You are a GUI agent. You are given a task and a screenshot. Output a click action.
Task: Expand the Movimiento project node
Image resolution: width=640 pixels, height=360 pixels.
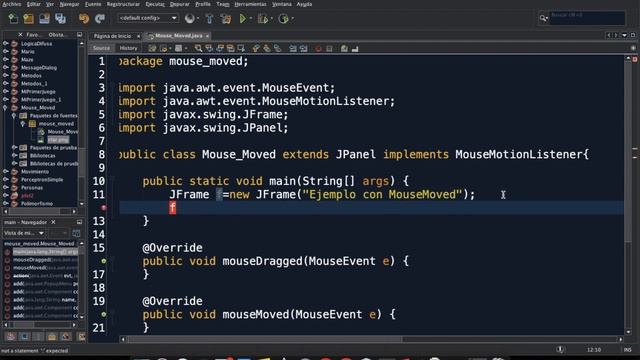click(6, 171)
